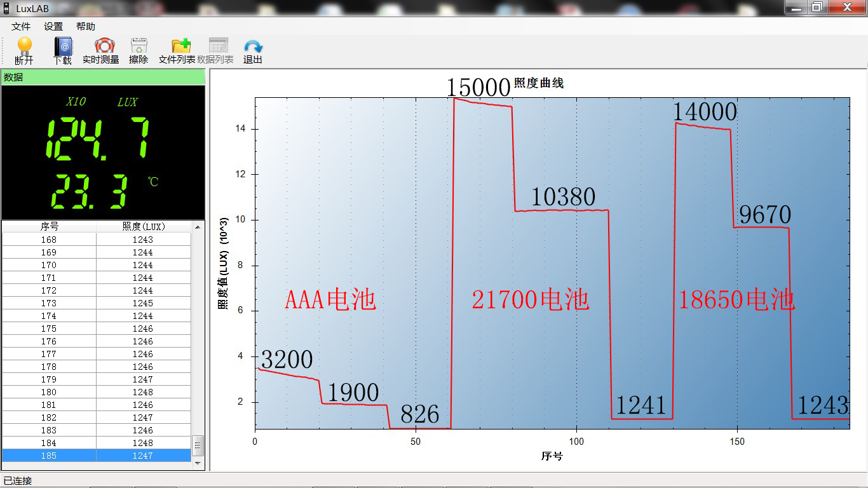This screenshot has height=488, width=868.
Task: Click the 照度(LUX) column header
Action: tap(144, 226)
